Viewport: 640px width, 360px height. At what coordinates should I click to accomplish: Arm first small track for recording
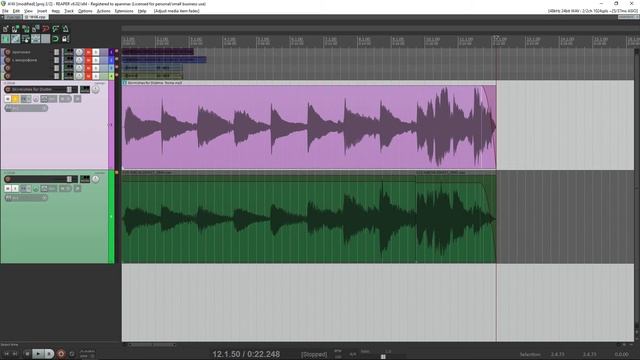click(7, 52)
